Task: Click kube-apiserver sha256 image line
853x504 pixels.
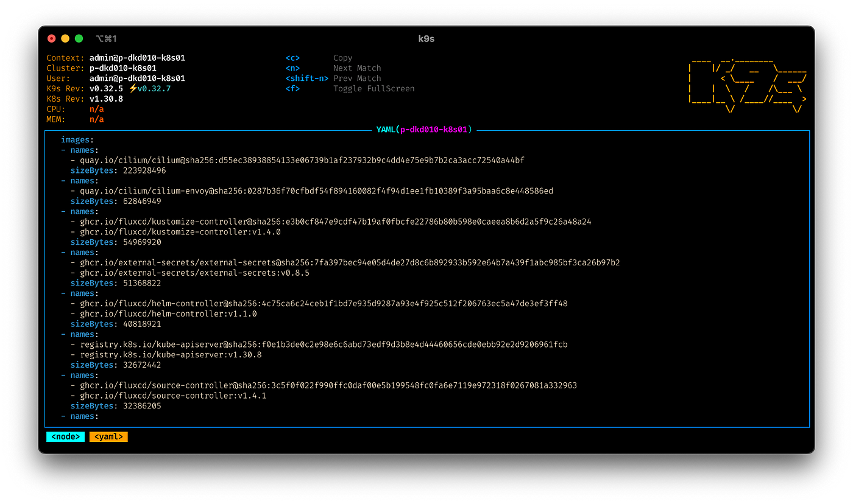Action: tap(319, 345)
